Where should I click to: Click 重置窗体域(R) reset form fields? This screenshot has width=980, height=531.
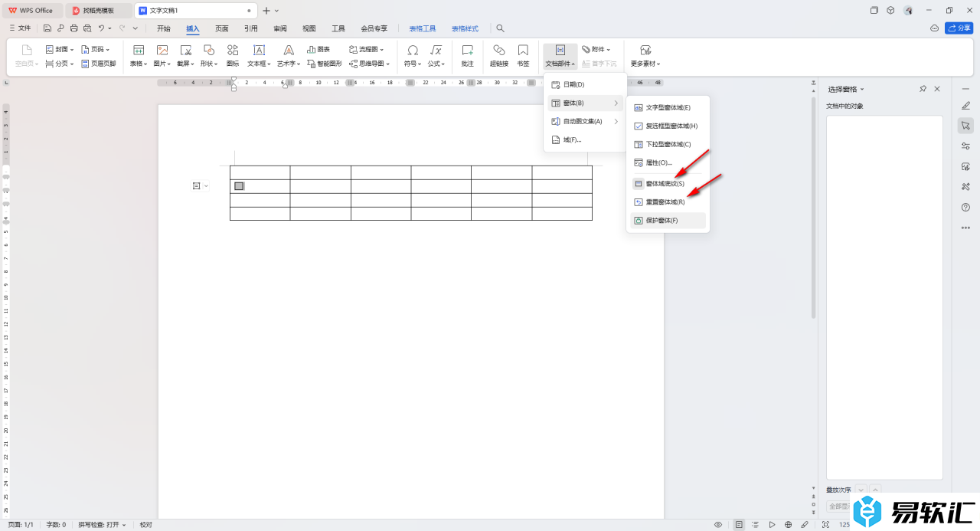pos(668,202)
